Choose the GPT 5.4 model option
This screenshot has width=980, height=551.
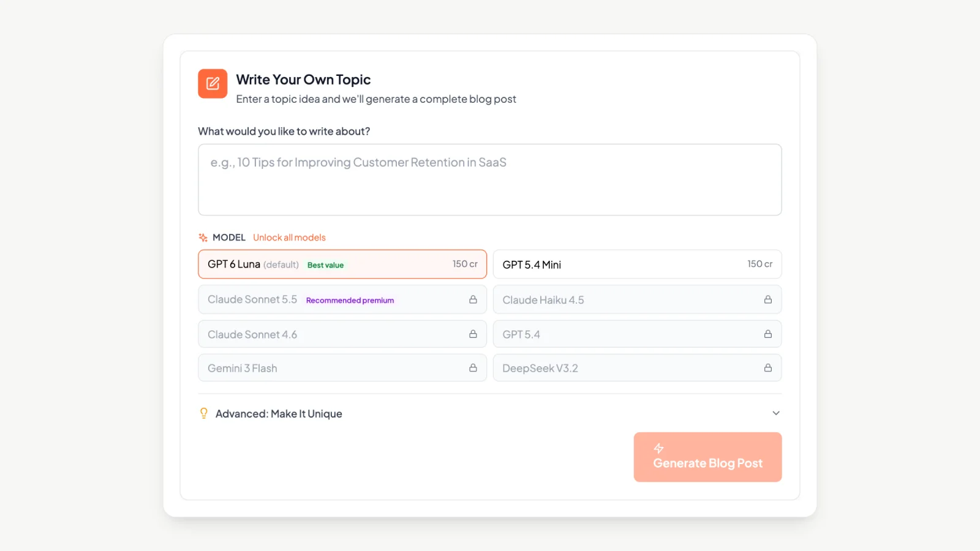[637, 334]
